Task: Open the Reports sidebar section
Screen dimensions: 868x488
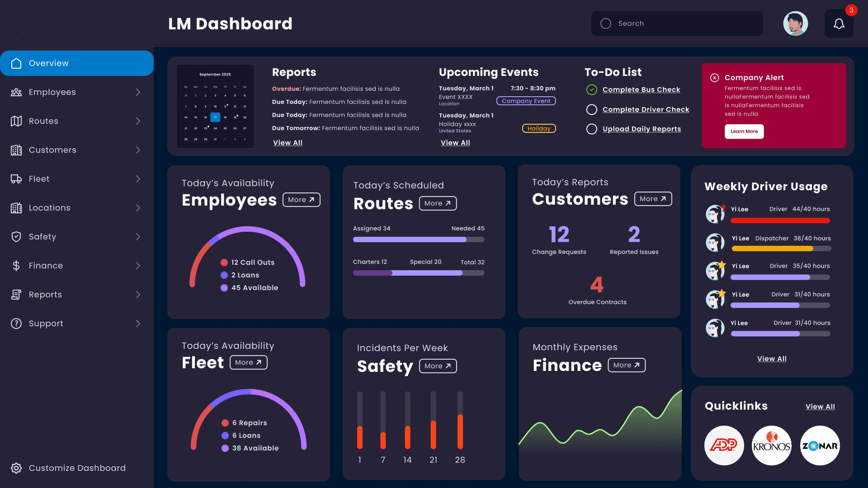Action: click(76, 294)
